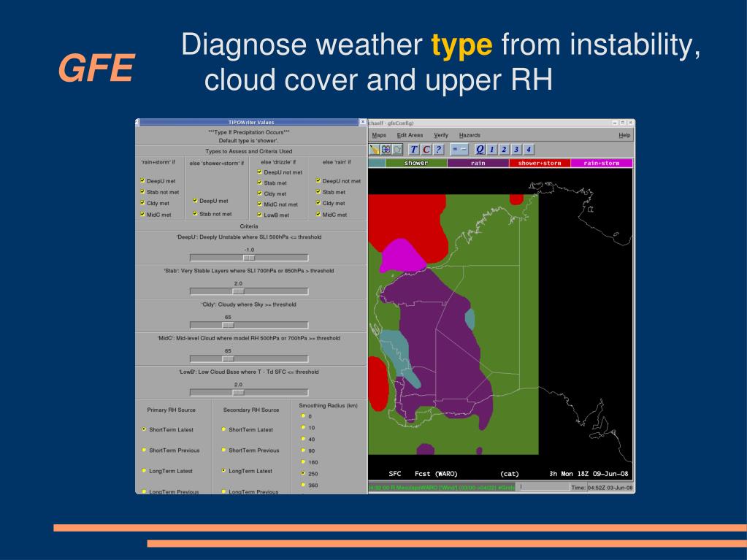Screen dimensions: 747x560
Task: Uncheck 'Cldy met' under rain+storm
Action: coord(142,203)
